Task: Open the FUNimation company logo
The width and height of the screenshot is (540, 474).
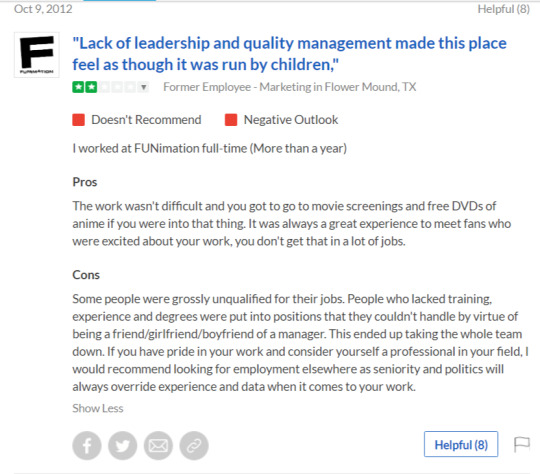Action: coord(37,55)
